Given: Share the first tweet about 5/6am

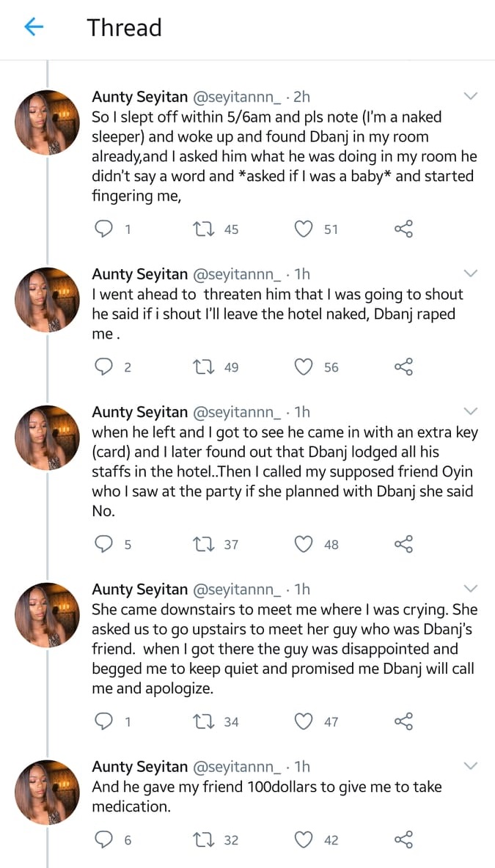Looking at the screenshot, I should (x=404, y=229).
